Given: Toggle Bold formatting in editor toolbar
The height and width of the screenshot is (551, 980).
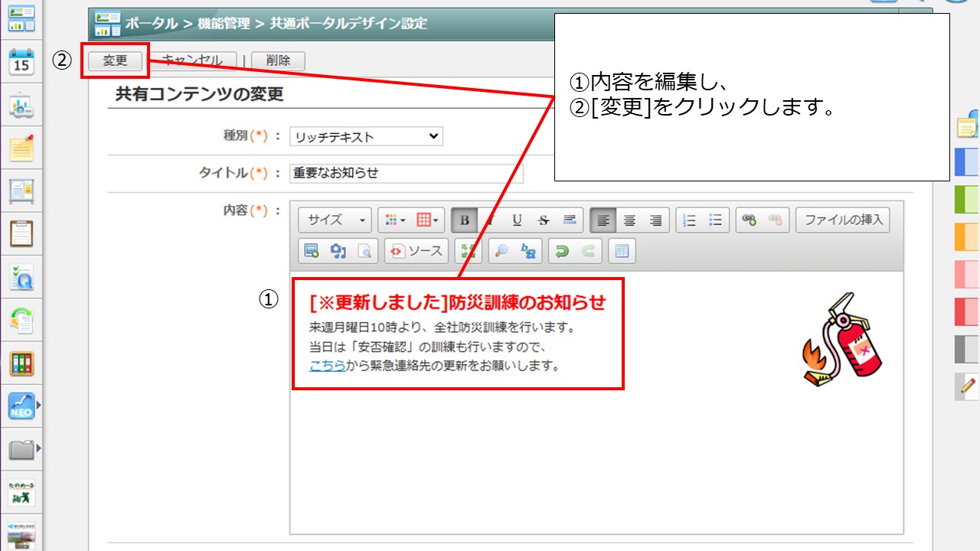Looking at the screenshot, I should (x=464, y=220).
